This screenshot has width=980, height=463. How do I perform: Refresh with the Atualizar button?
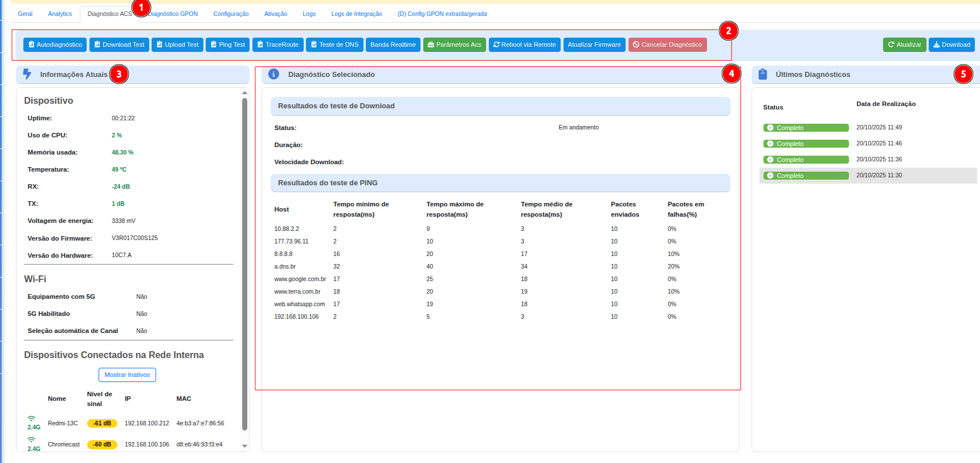coord(904,44)
